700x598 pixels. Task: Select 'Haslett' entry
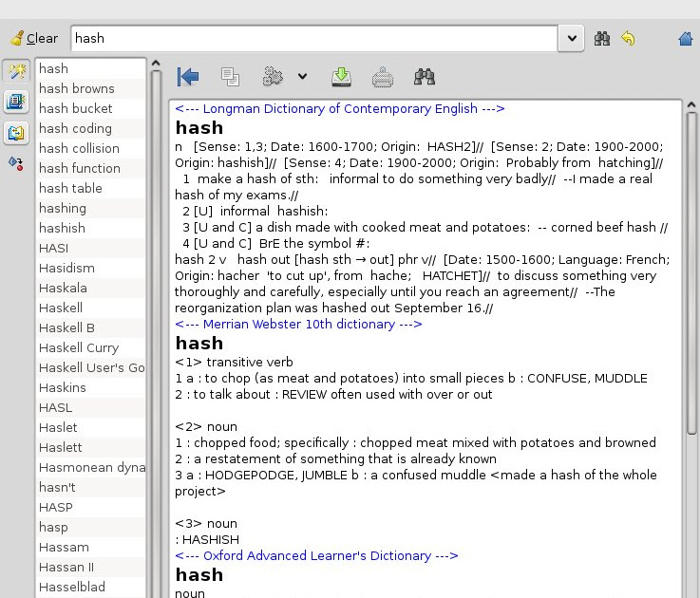[x=90, y=448]
